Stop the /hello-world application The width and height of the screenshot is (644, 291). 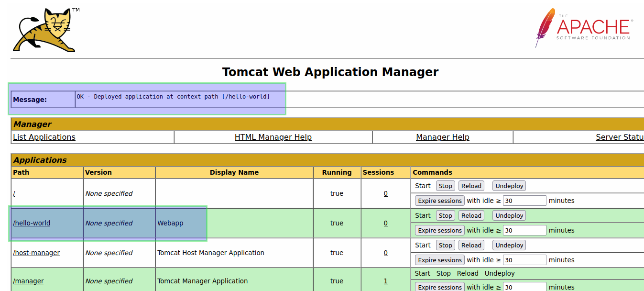[x=445, y=215]
